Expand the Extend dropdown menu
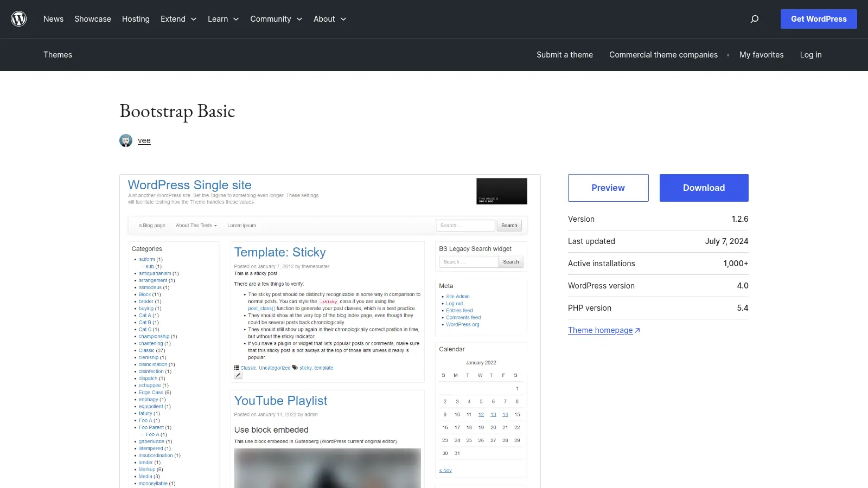The width and height of the screenshot is (868, 488). pyautogui.click(x=178, y=19)
